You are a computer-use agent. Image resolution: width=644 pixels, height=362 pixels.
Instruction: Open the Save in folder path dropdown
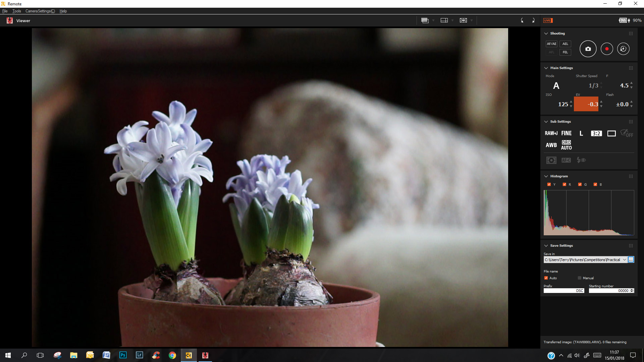(624, 260)
